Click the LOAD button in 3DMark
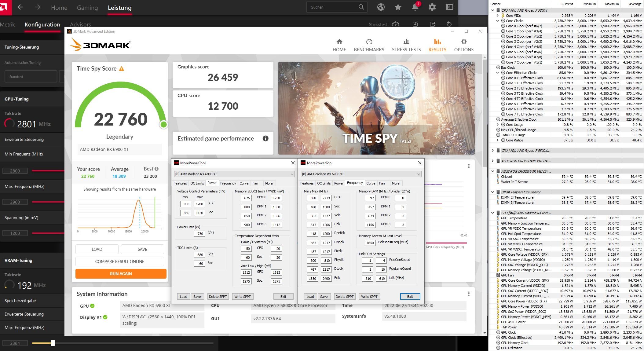 [x=97, y=249]
